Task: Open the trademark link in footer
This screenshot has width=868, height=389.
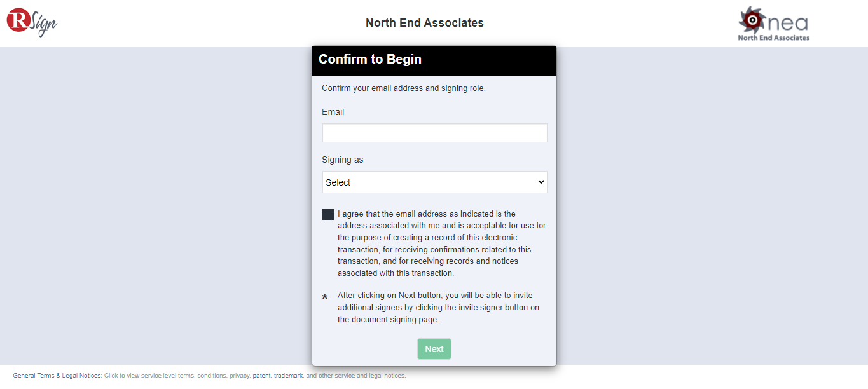Action: [288, 376]
